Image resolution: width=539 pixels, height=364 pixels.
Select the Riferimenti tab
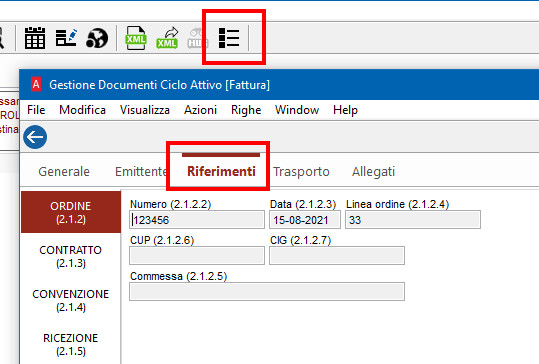click(221, 171)
